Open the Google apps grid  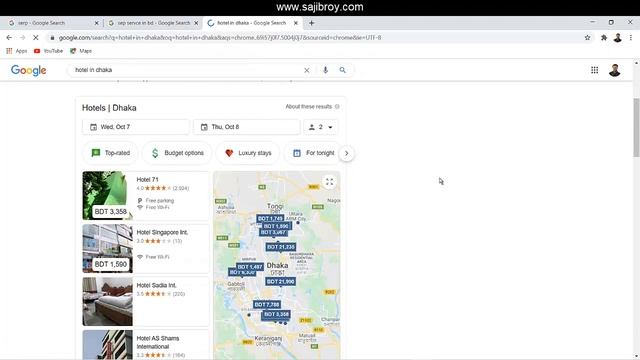pos(595,70)
